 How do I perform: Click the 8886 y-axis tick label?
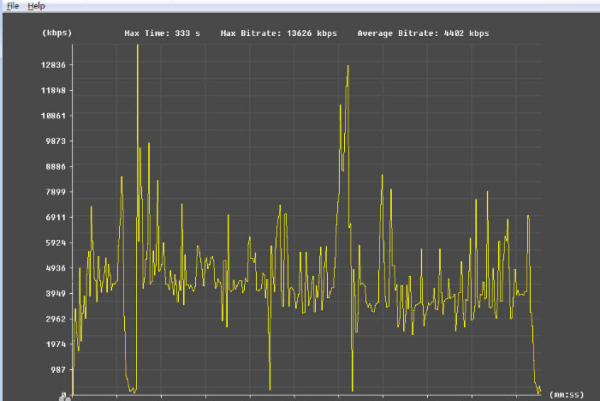(x=55, y=167)
